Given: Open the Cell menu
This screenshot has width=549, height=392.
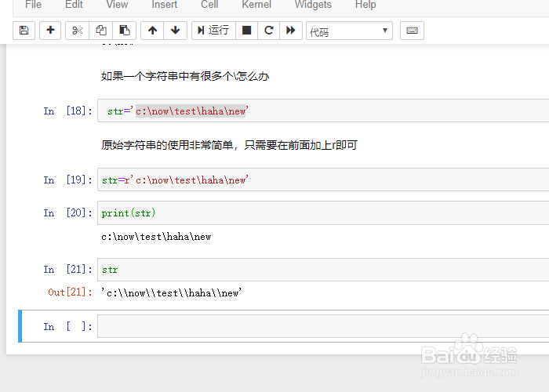Looking at the screenshot, I should 209,5.
